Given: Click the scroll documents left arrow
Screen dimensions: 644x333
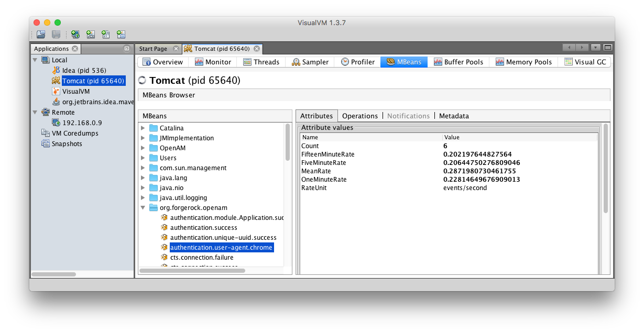Looking at the screenshot, I should 569,48.
